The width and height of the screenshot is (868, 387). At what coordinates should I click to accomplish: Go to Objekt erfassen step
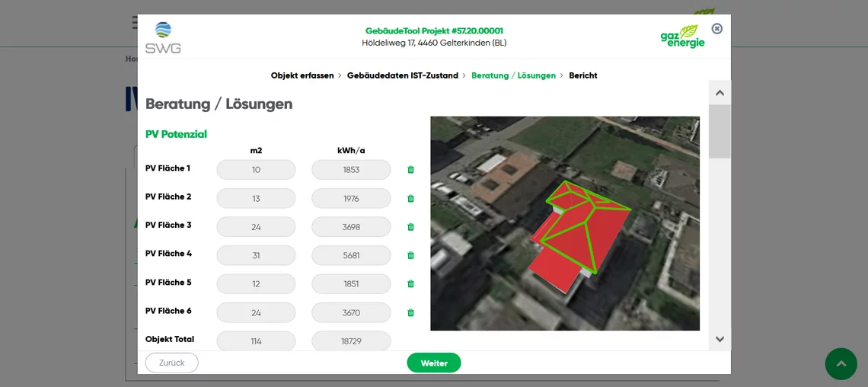[x=302, y=75]
